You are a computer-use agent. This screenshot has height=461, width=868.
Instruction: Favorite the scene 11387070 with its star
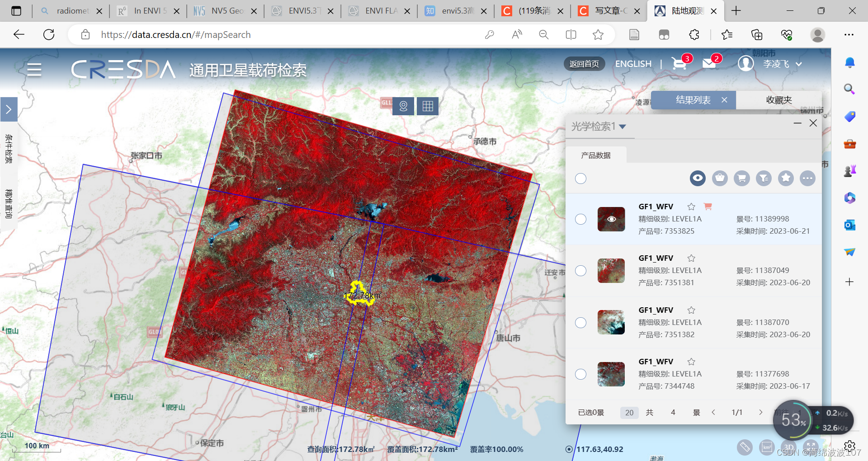(691, 310)
